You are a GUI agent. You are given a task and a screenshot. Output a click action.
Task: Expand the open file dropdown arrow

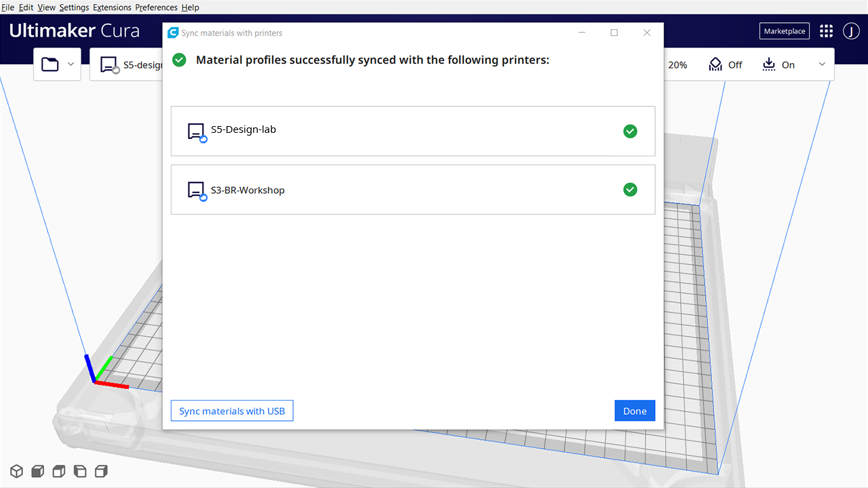point(71,64)
